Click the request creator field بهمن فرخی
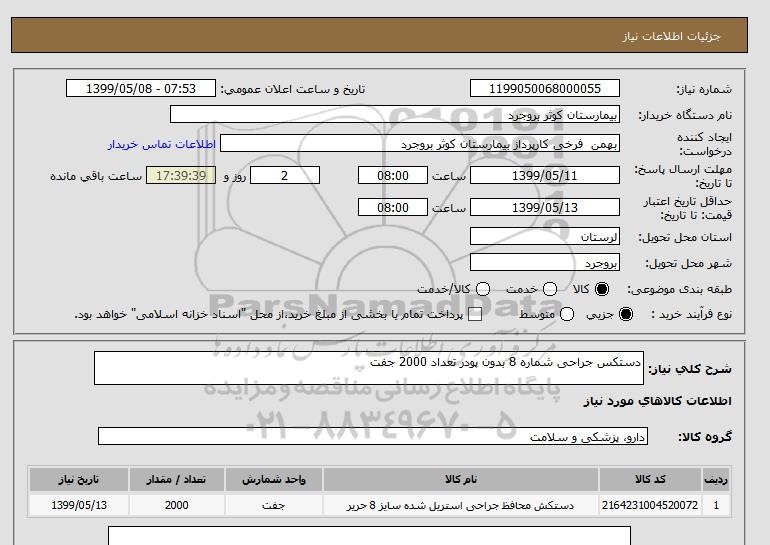Image resolution: width=770 pixels, height=545 pixels. coord(420,143)
